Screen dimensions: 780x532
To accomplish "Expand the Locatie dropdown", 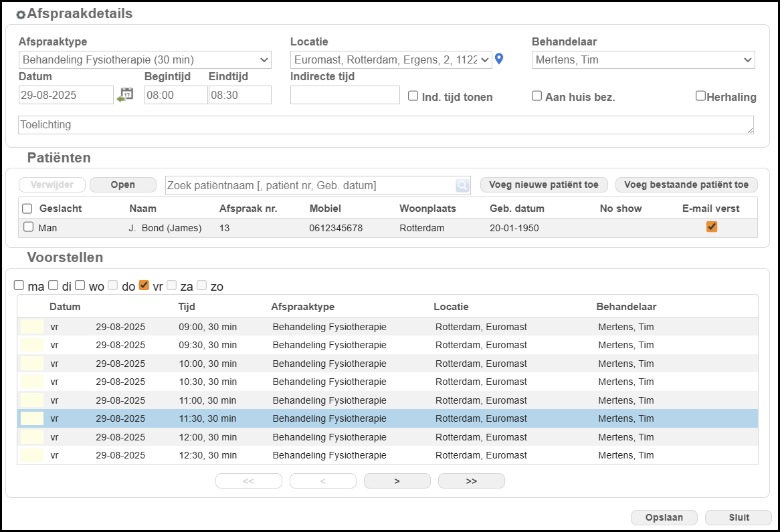I will [391, 59].
